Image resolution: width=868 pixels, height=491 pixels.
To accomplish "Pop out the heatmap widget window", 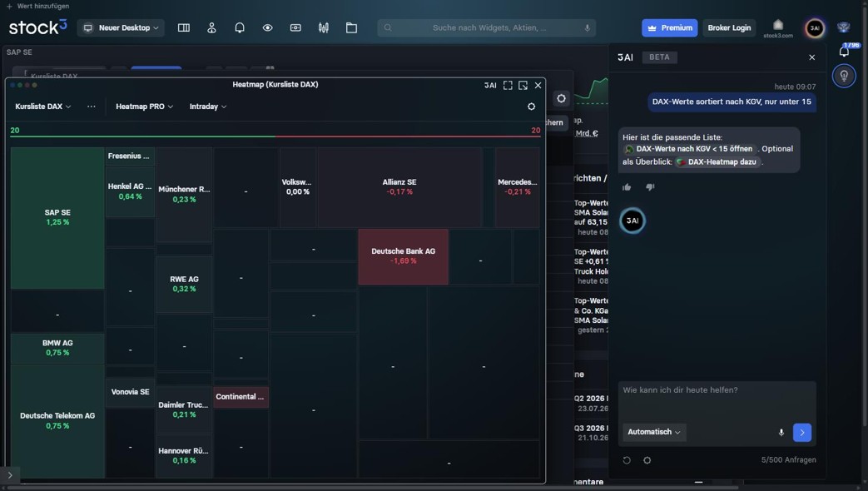I will 523,85.
